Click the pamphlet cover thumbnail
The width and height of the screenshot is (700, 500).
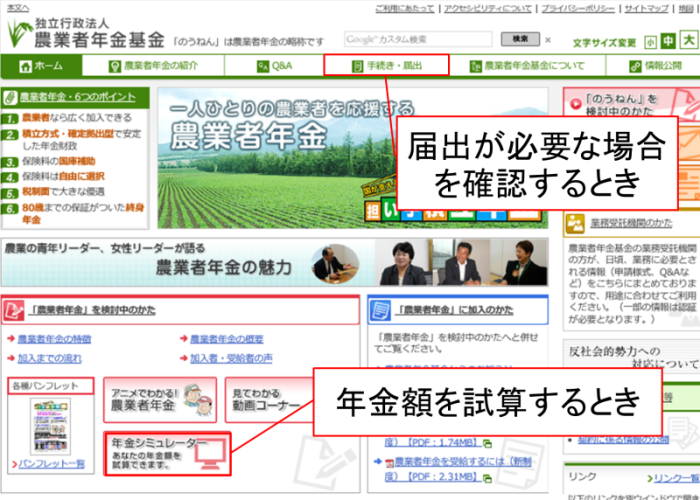pyautogui.click(x=50, y=426)
